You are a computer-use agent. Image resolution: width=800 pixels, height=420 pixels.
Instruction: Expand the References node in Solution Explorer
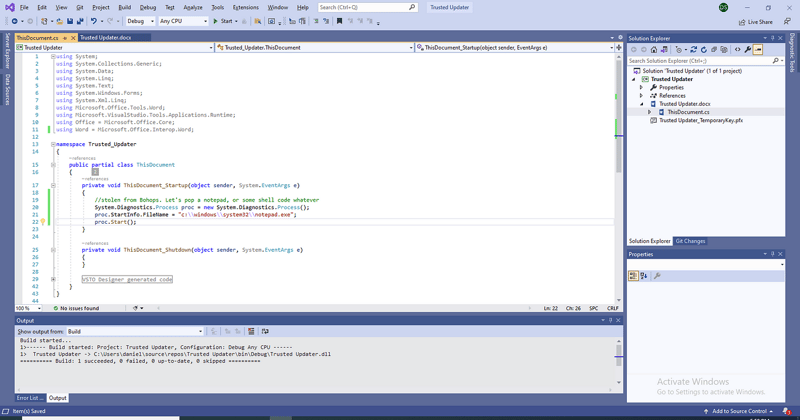click(642, 95)
